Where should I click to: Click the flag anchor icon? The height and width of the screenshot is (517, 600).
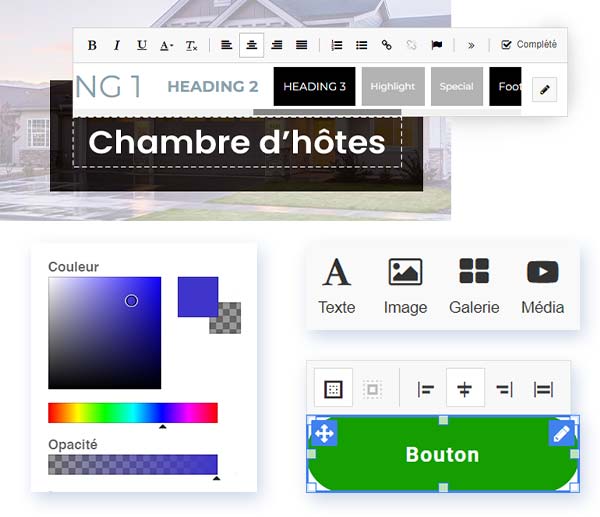click(436, 45)
